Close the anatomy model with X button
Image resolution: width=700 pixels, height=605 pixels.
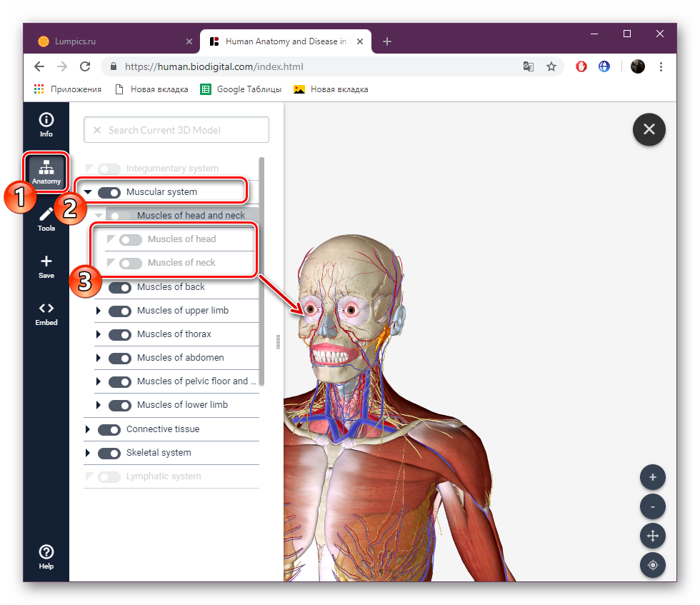click(x=649, y=129)
